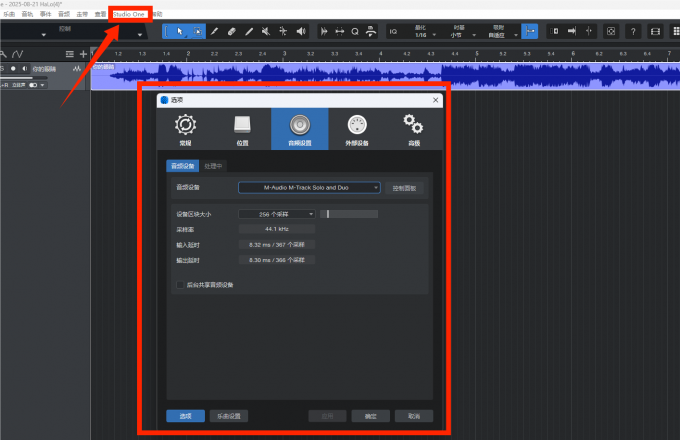
Task: Select the Mute tool with crossed speaker
Action: tap(266, 31)
